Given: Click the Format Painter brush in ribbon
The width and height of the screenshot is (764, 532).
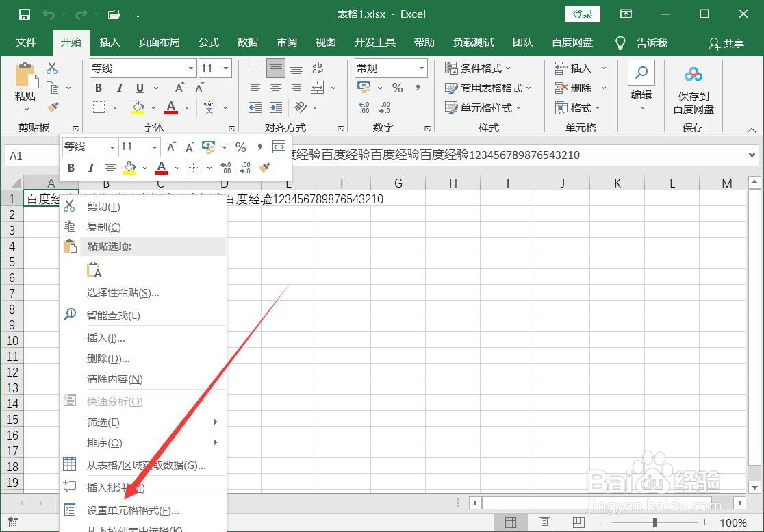Looking at the screenshot, I should (53, 107).
